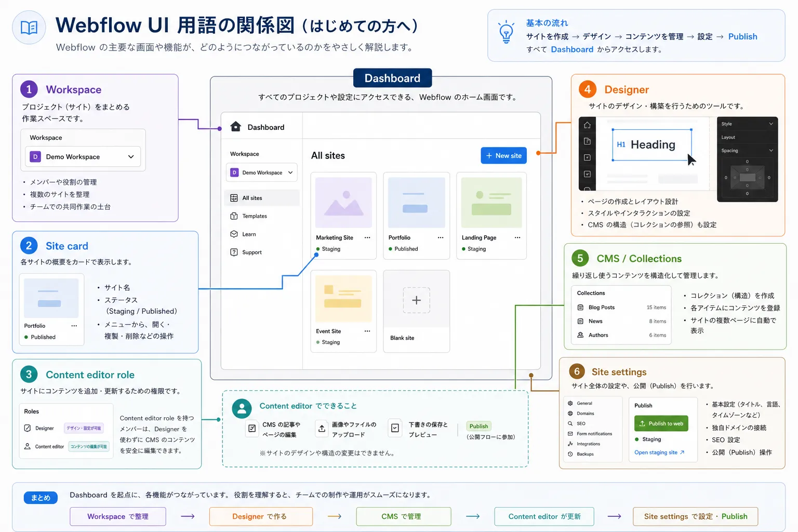Click the book icon beside the page title
This screenshot has height=532, width=798.
tap(29, 28)
